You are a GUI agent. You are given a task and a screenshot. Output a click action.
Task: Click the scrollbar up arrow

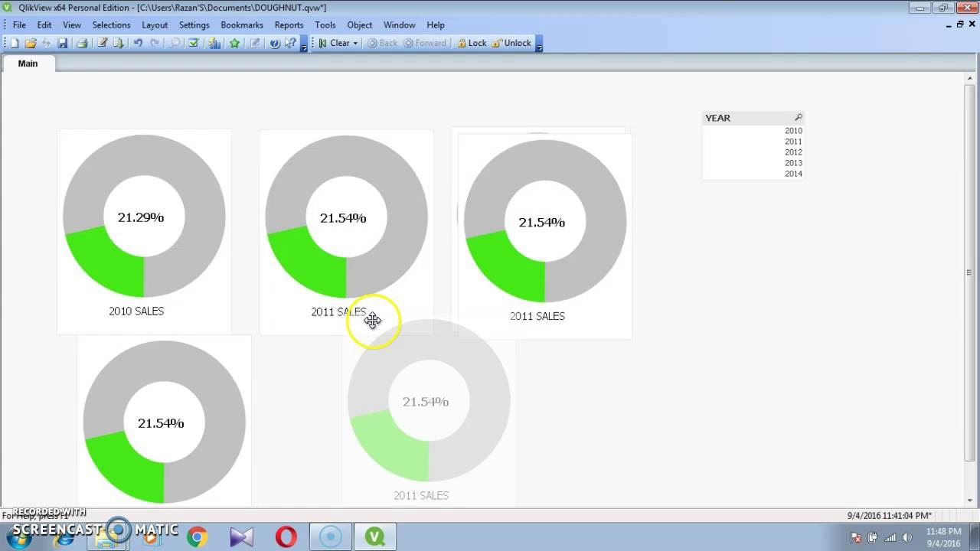pyautogui.click(x=969, y=78)
